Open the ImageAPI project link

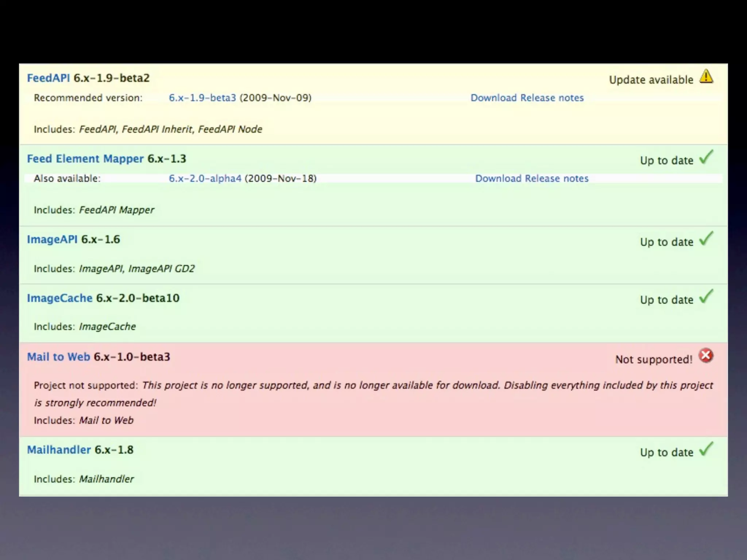point(52,240)
